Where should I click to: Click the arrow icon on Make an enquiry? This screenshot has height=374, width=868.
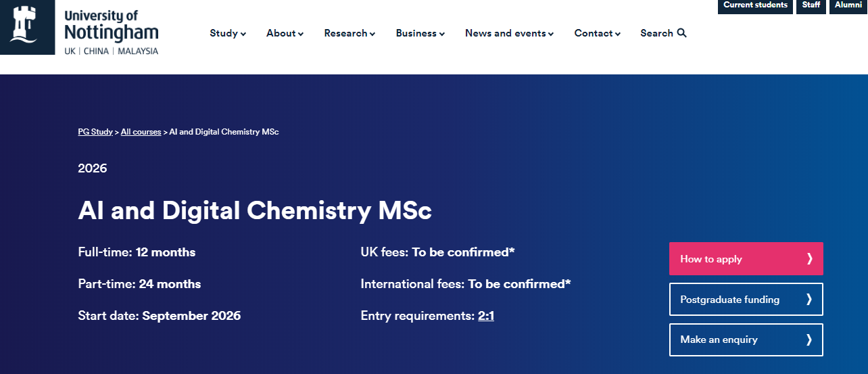click(x=809, y=340)
